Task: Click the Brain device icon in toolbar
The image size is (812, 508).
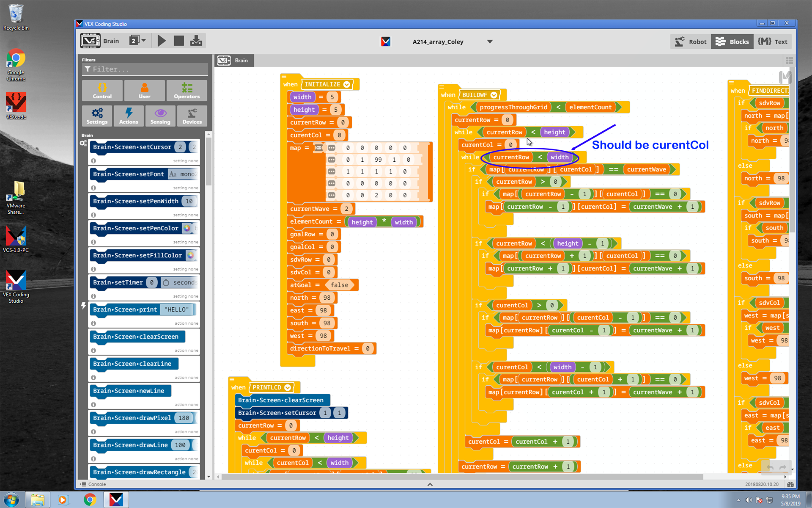Action: pos(90,41)
